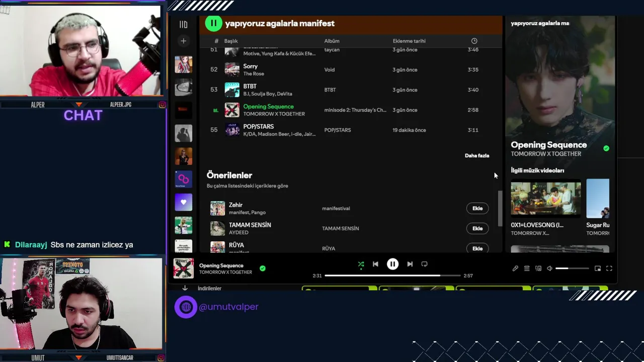Select the POP/STARS track title
Screen dimensions: 644x362
(x=259, y=127)
